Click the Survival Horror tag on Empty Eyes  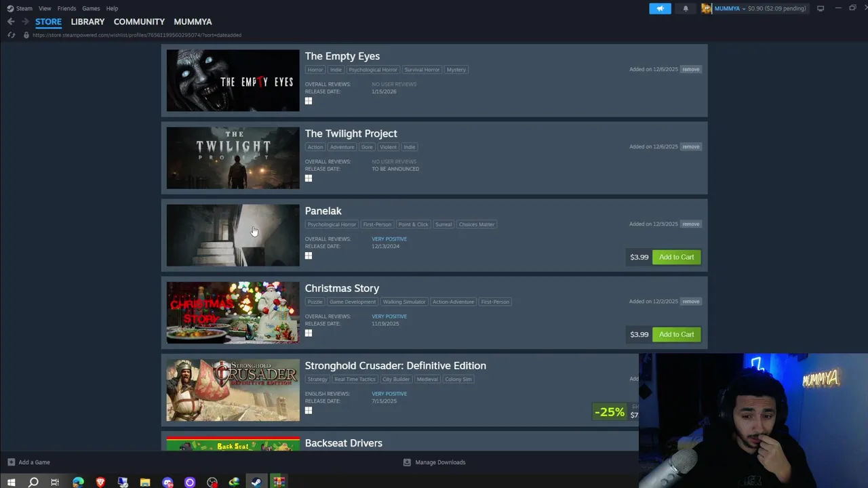[422, 70]
